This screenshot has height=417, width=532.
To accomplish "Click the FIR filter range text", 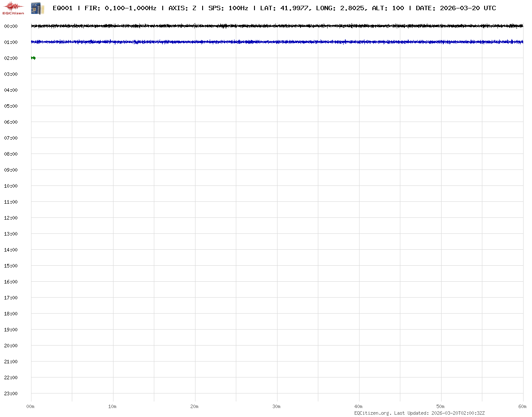I will pos(120,8).
